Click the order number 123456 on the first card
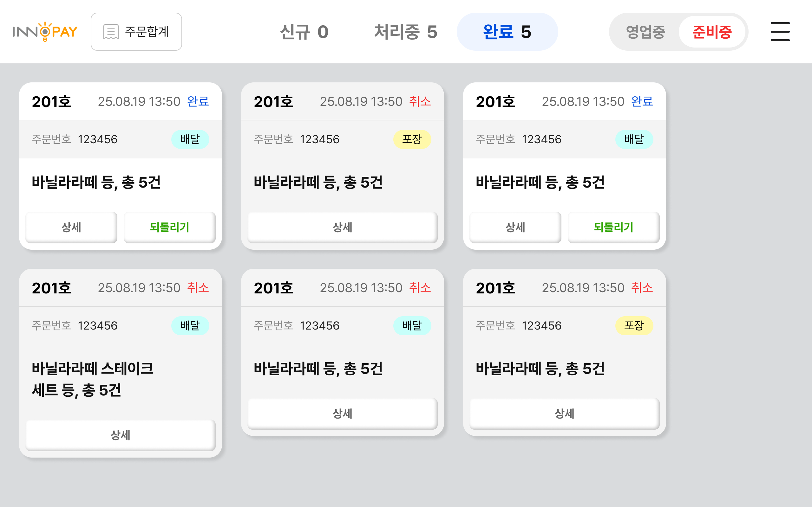 click(x=98, y=139)
